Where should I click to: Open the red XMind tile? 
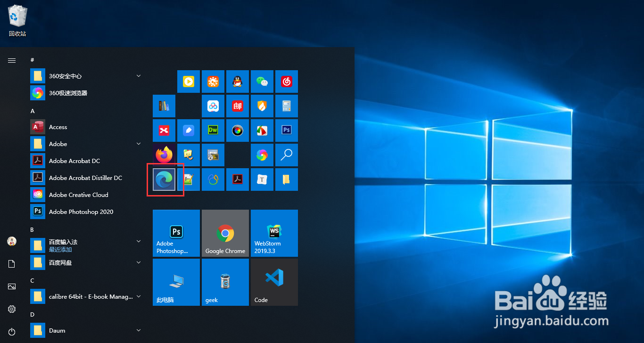(164, 131)
